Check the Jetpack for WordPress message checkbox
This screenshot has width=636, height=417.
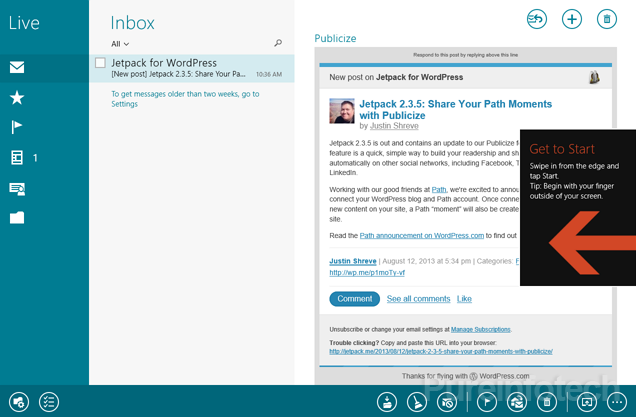[x=100, y=63]
